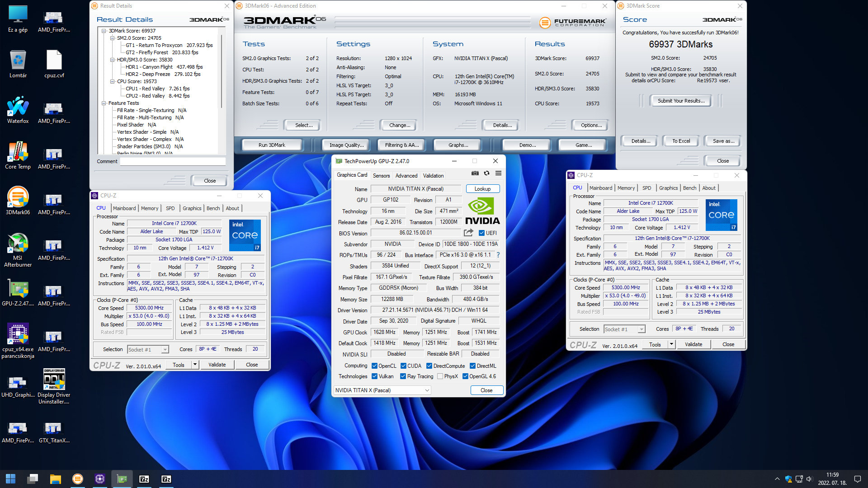
Task: Click the Bus Interface question mark icon
Action: pyautogui.click(x=498, y=255)
